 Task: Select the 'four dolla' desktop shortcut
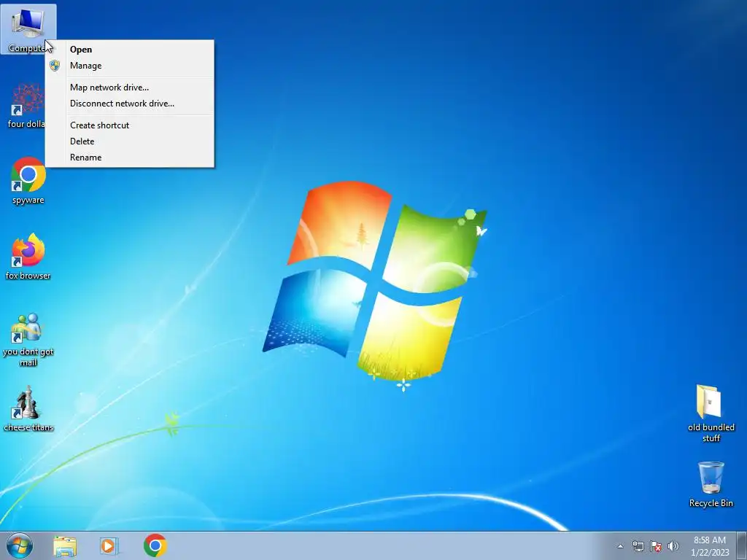[27, 106]
